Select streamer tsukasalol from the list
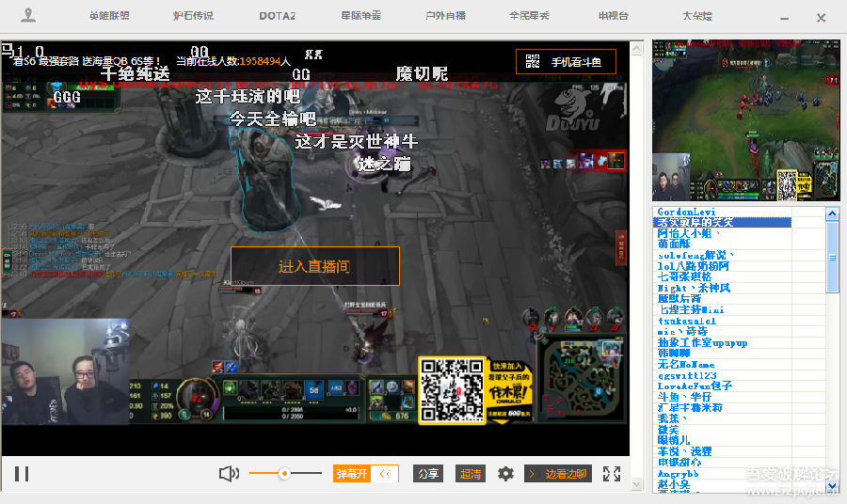The height and width of the screenshot is (504, 847). click(x=687, y=321)
